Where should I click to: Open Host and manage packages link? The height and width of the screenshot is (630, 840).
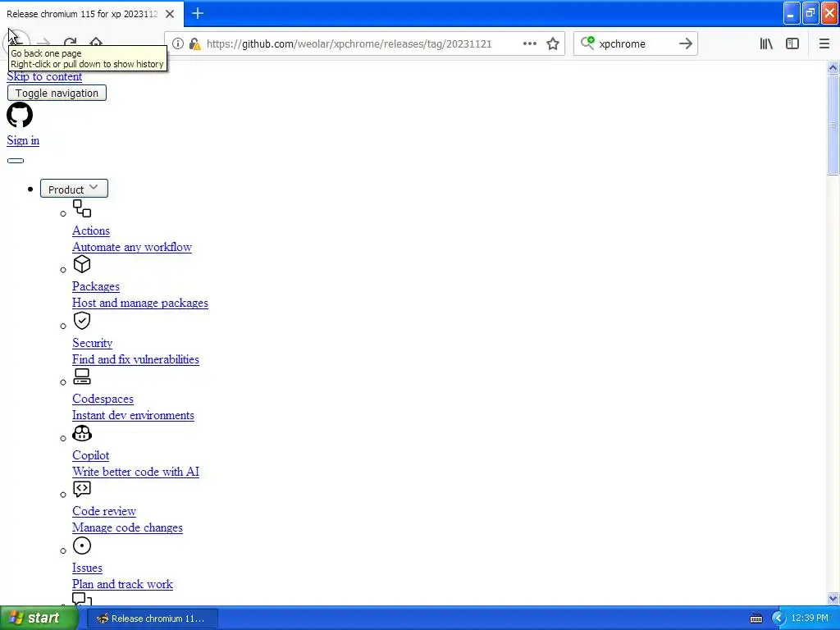point(140,303)
